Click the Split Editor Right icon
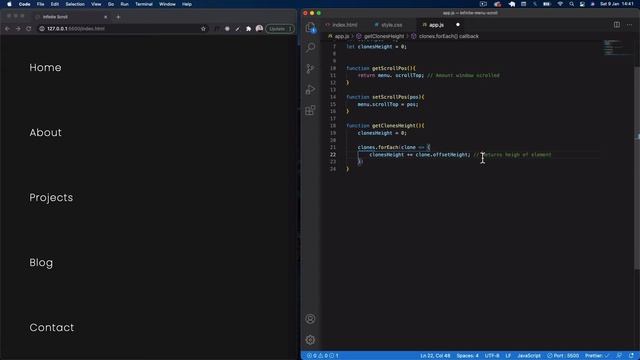Viewport: 640px width, 360px height. point(617,24)
